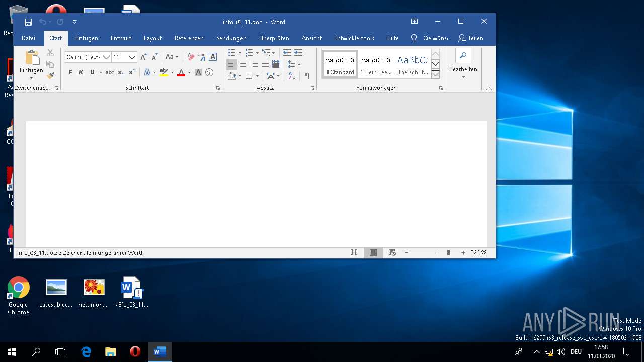Switch to the Einfügen tab

(86, 38)
